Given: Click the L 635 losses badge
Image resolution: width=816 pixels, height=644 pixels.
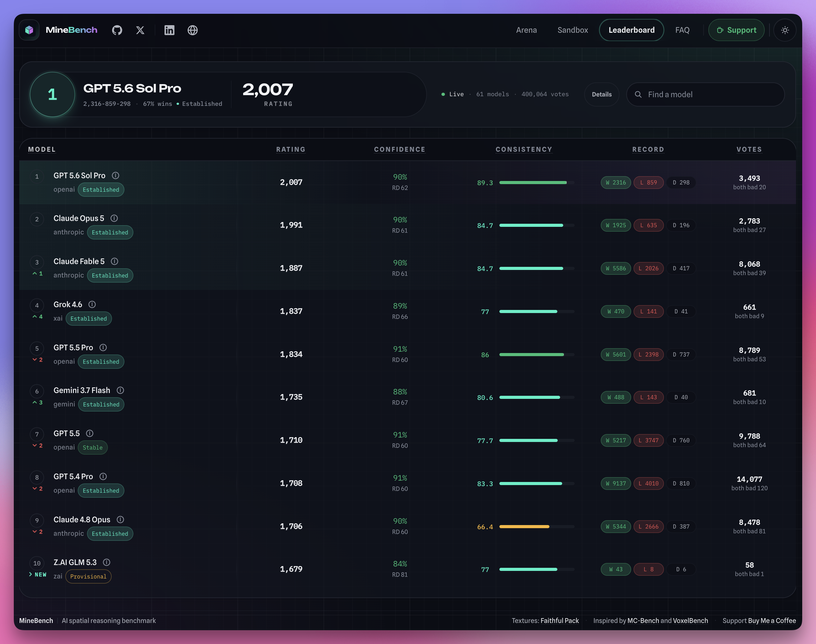Looking at the screenshot, I should click(x=648, y=225).
